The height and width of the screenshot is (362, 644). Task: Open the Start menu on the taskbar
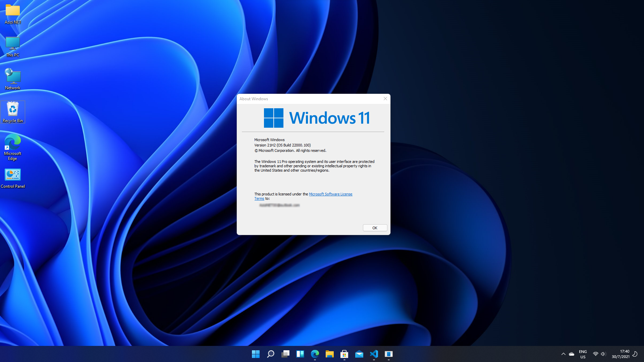(x=256, y=354)
